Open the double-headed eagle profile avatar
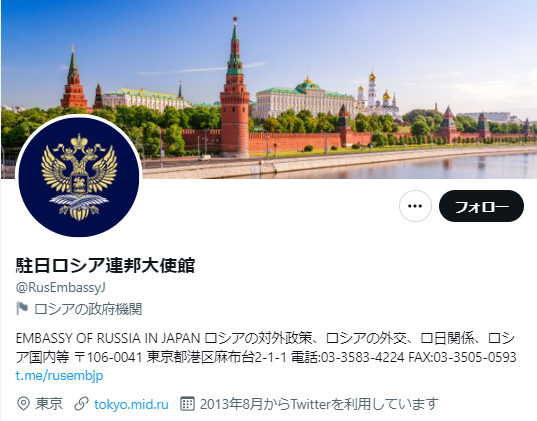537x421 pixels. 79,176
